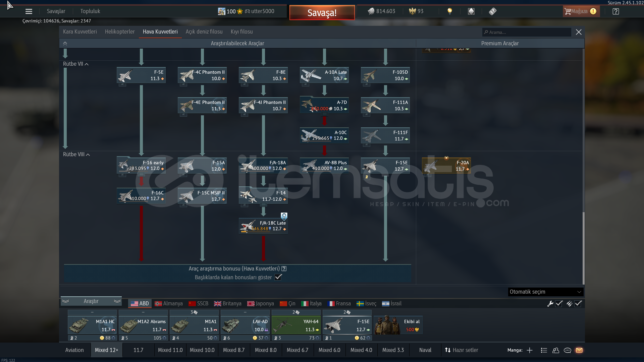Select the F-16 early aircraft card
Screen dimensions: 644x362
tap(141, 166)
